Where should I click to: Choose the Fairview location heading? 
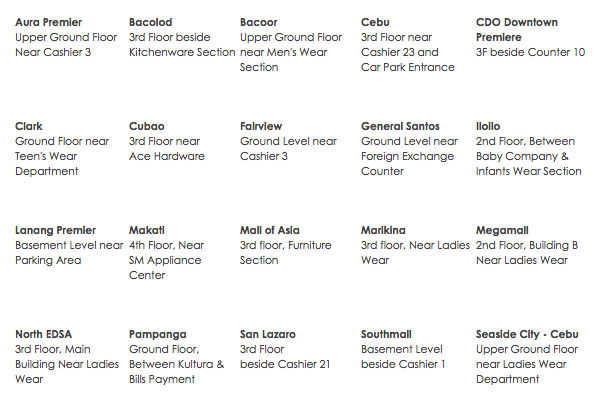coord(261,126)
